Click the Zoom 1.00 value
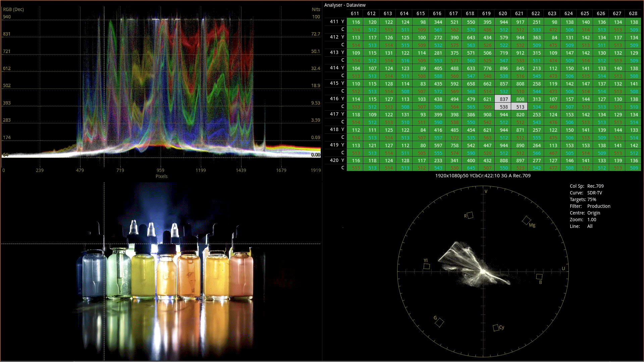Viewport: 644px width, 362px height. tap(592, 220)
